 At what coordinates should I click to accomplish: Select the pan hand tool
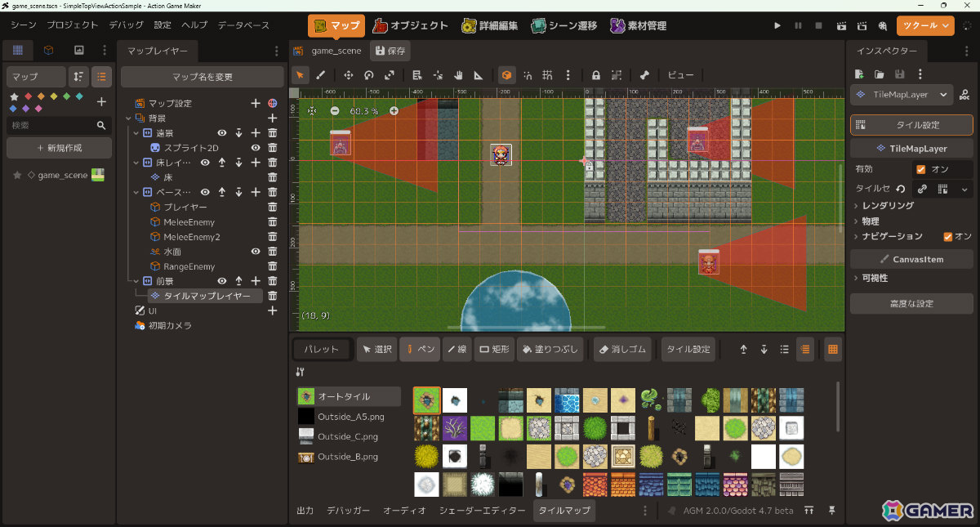[x=459, y=75]
